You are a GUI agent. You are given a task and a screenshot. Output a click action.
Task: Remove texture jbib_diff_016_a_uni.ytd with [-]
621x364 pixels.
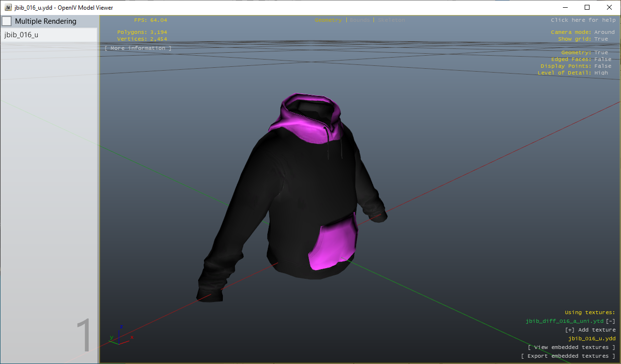[x=610, y=321]
